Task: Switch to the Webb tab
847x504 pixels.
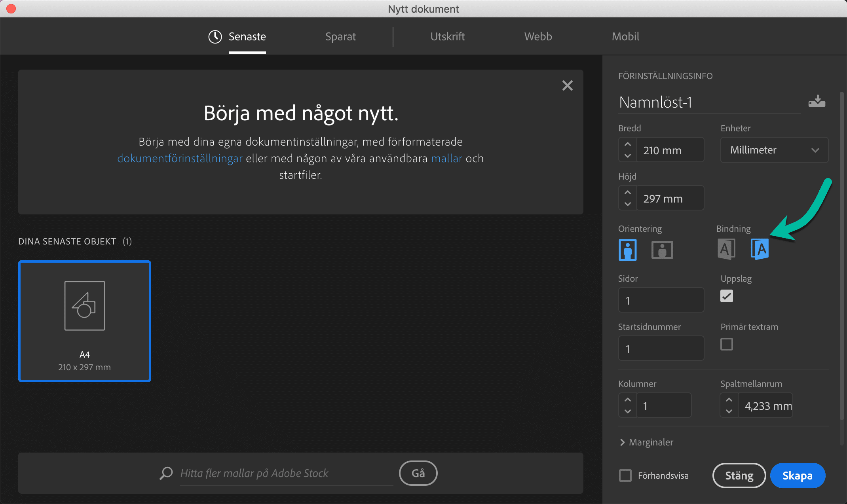Action: (x=538, y=37)
